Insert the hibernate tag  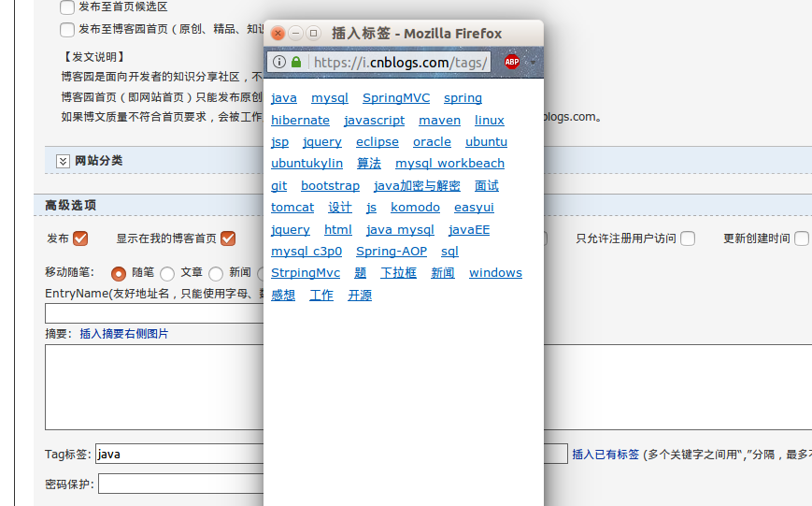click(300, 121)
